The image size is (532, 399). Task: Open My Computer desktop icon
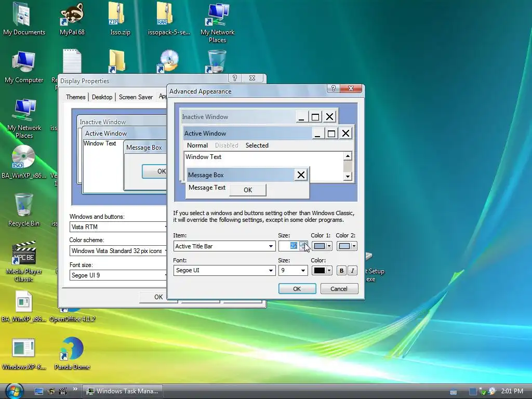pyautogui.click(x=24, y=67)
